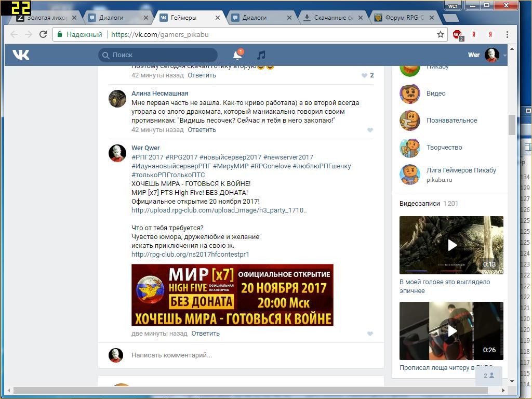Open the online friends counter widget
The height and width of the screenshot is (399, 532).
(488, 376)
